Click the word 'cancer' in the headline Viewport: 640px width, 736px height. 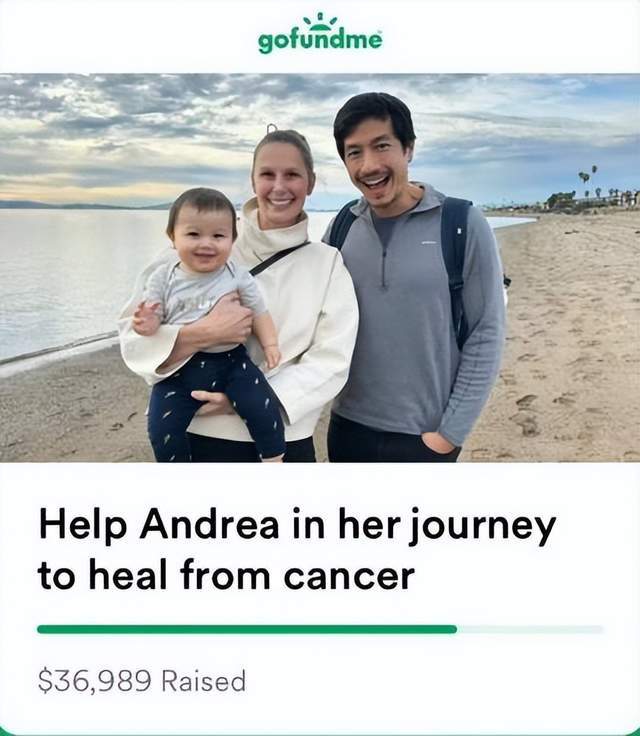pyautogui.click(x=349, y=576)
